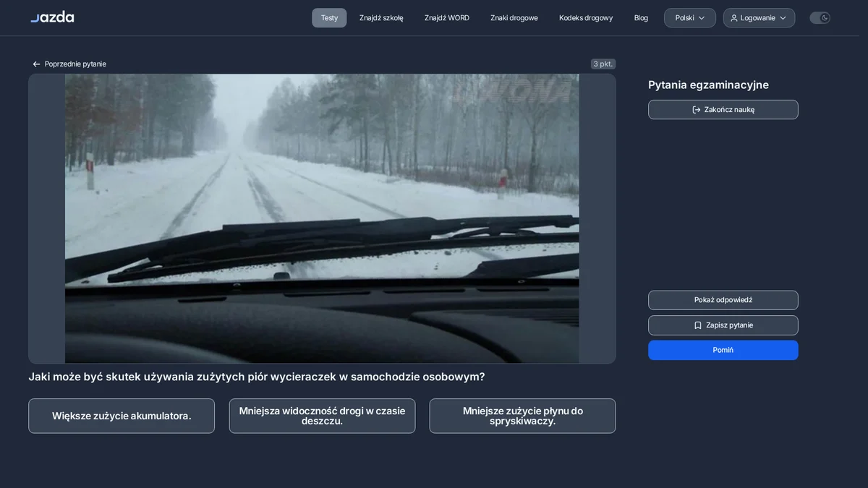Image resolution: width=868 pixels, height=488 pixels.
Task: Click the question text about zużytych piór wycieraczek
Action: (x=257, y=377)
